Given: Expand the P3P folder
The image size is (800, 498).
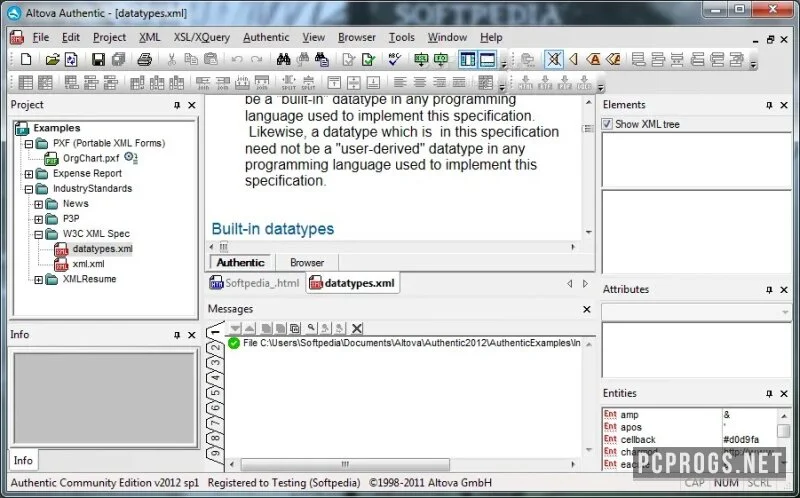Looking at the screenshot, I should (x=39, y=219).
